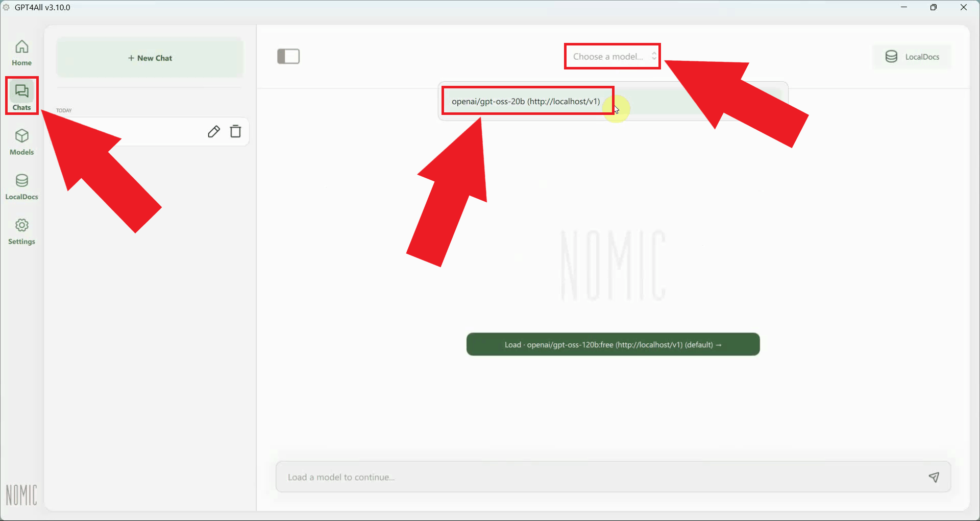980x521 pixels.
Task: Load the default openai/gpt-oss-120b:free model
Action: [x=612, y=344]
